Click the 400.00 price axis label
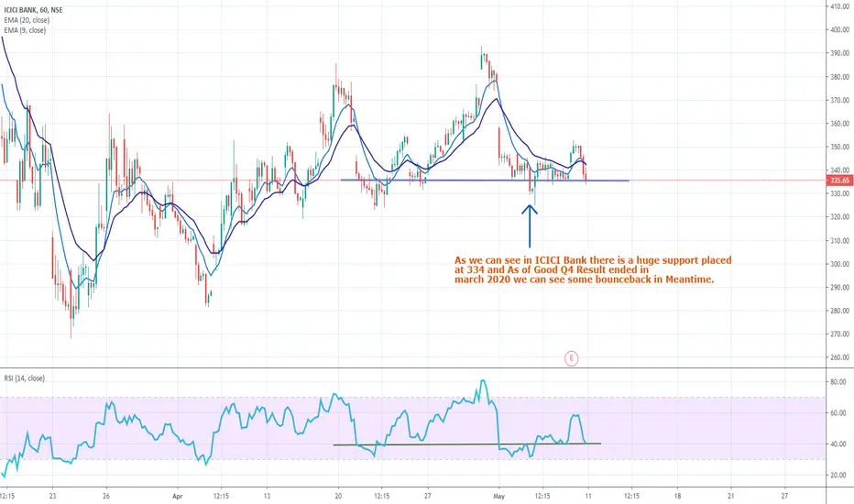854x504 pixels. click(x=839, y=30)
